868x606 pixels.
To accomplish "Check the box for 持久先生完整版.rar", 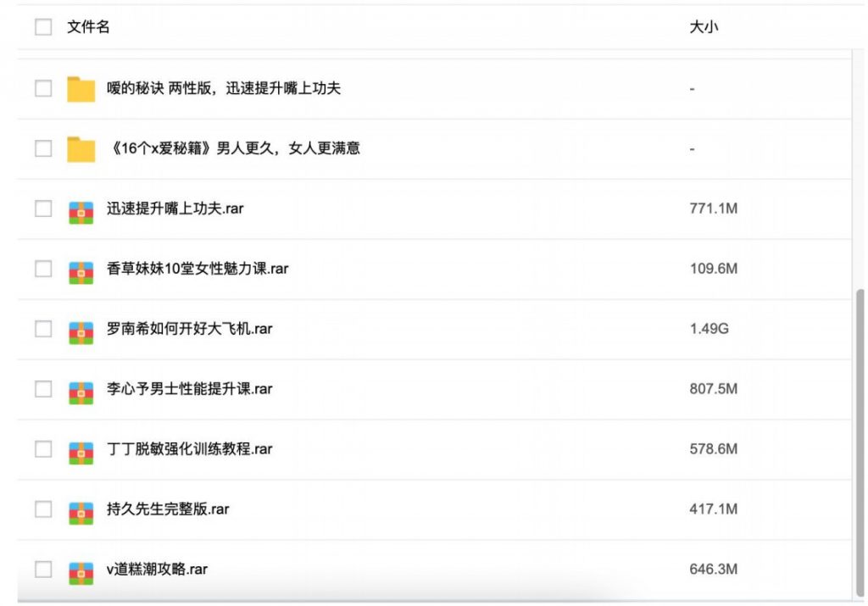I will [43, 509].
